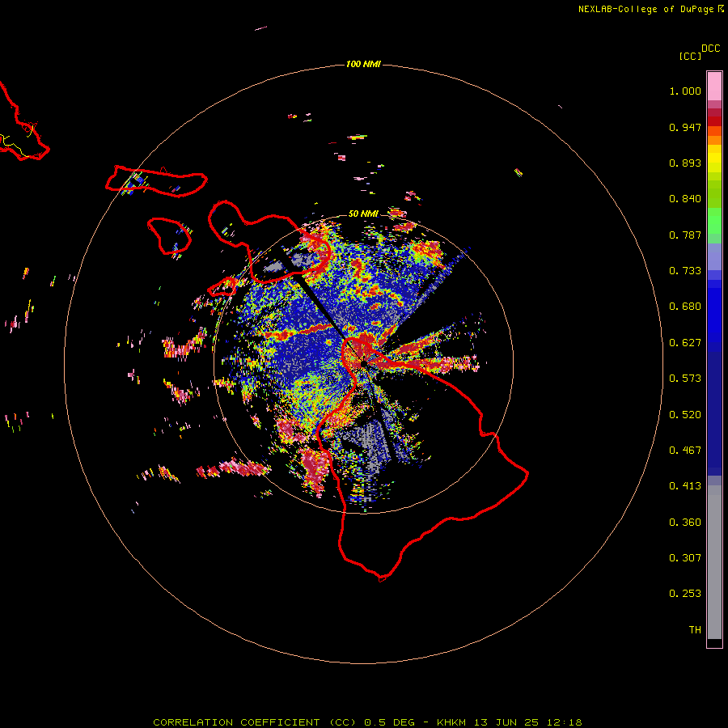The width and height of the screenshot is (728, 728).
Task: Click the 0.253 color scale value
Action: click(x=685, y=594)
